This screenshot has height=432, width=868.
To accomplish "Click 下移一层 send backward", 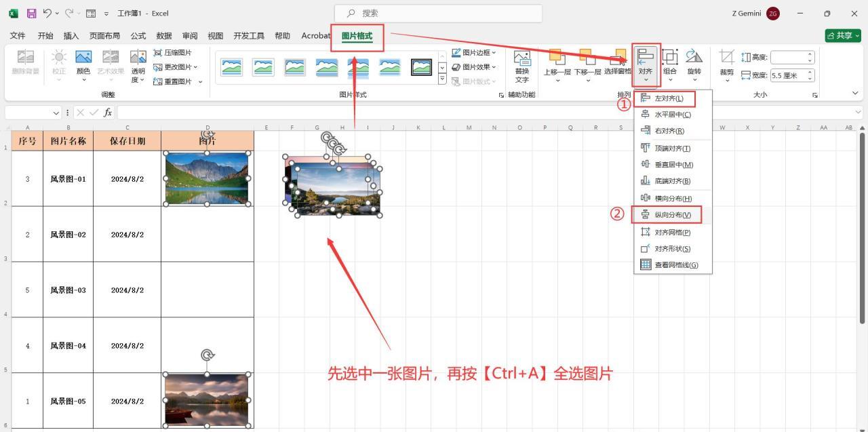I will [587, 66].
